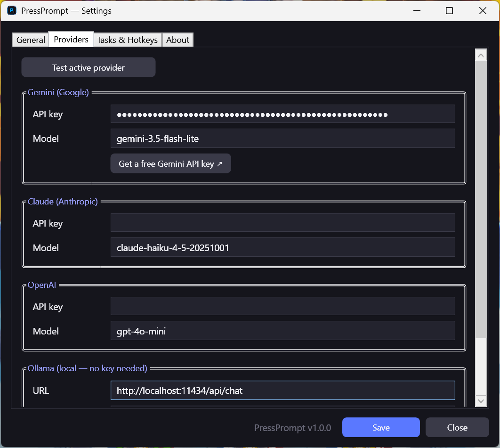The width and height of the screenshot is (500, 448).
Task: Click the PressPrompt v1.0.0 version text
Action: pyautogui.click(x=292, y=428)
